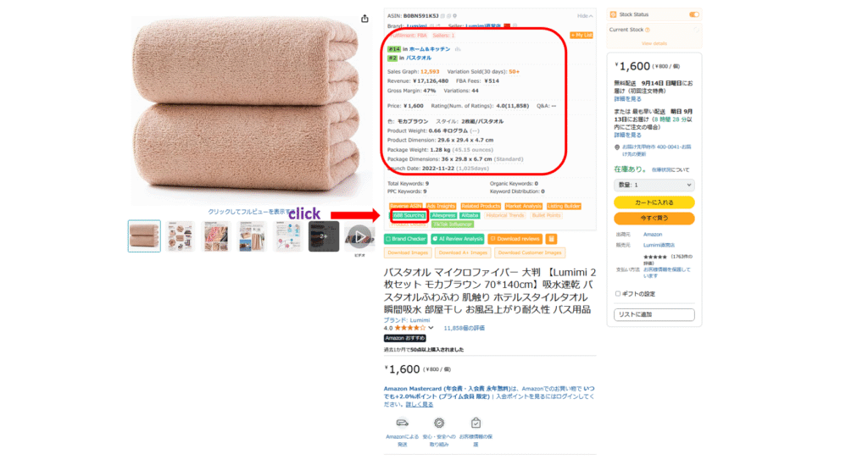The height and width of the screenshot is (460, 868).
Task: Open the 11,858個の評価 reviews link
Action: point(464,328)
